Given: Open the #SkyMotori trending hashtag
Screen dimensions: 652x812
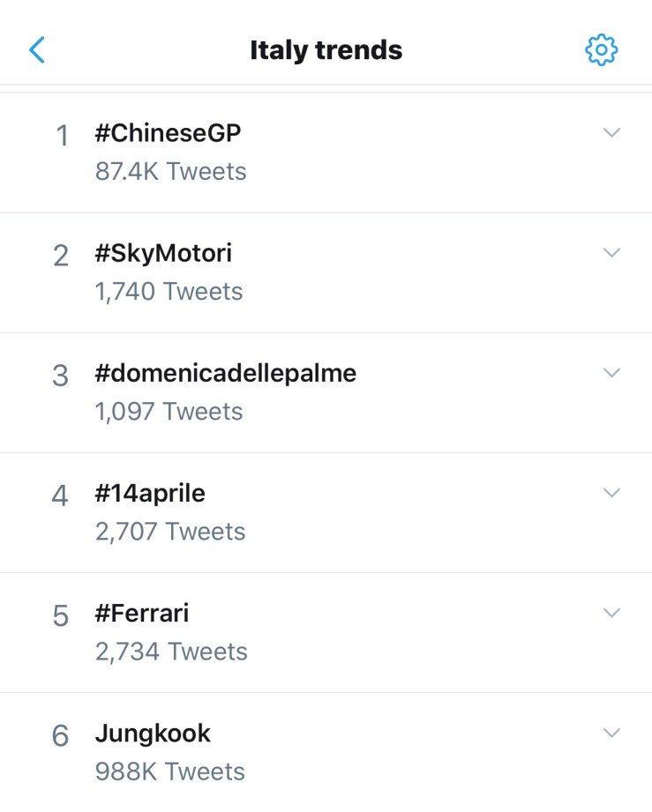Looking at the screenshot, I should click(x=163, y=253).
